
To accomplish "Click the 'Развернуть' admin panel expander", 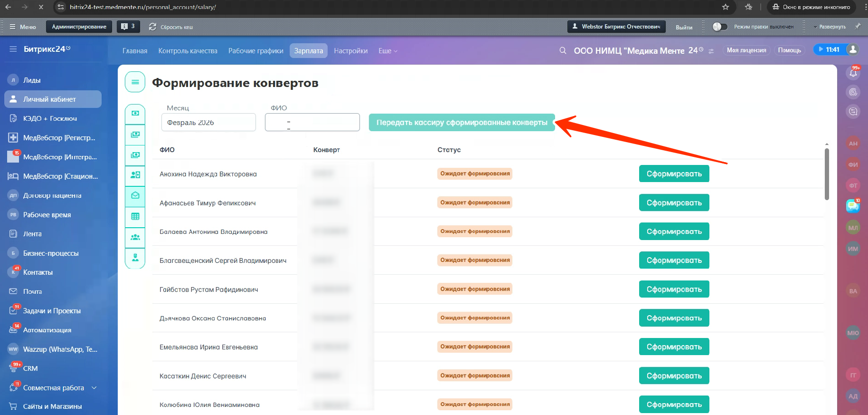I will pos(829,27).
